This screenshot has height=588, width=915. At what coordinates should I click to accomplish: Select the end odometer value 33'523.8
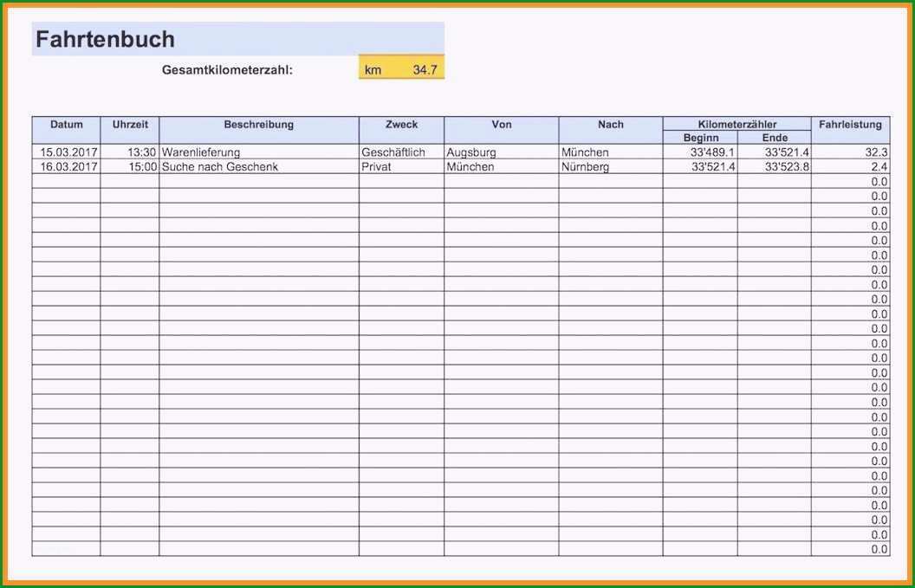click(x=775, y=167)
